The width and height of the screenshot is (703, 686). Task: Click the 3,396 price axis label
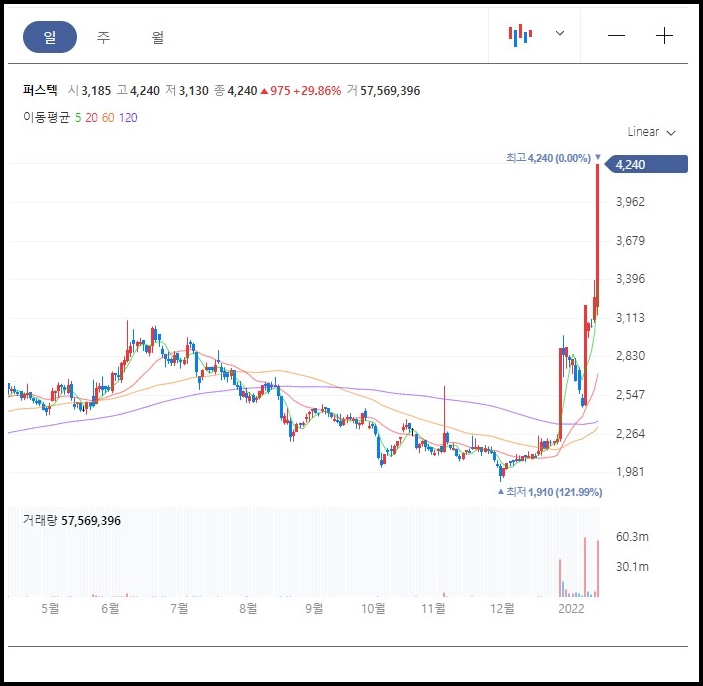pos(630,279)
